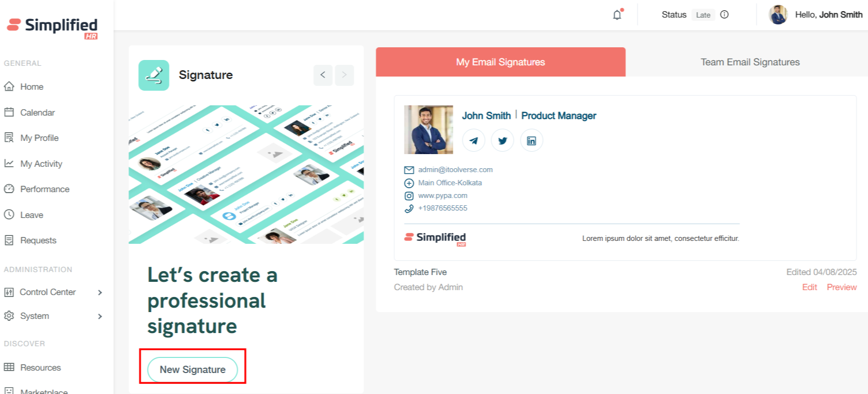Image resolution: width=868 pixels, height=394 pixels.
Task: Switch to Team Email Signatures tab
Action: tap(750, 62)
